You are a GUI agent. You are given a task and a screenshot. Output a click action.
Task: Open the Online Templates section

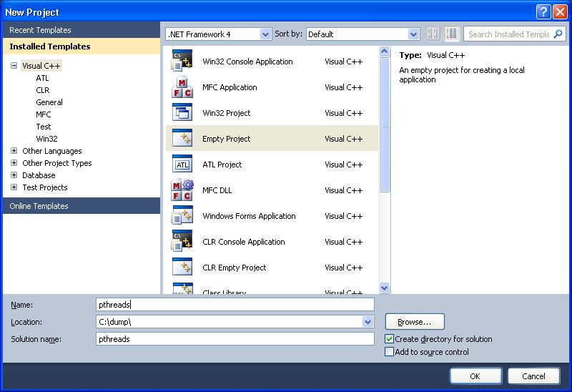(82, 206)
